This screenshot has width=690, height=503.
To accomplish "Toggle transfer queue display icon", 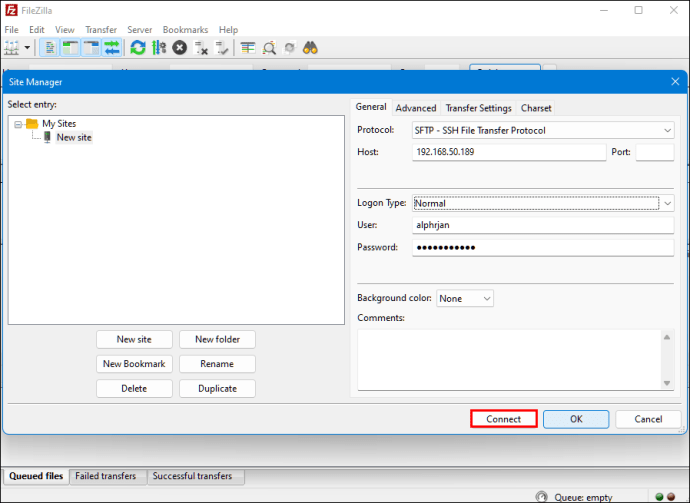I will pos(112,48).
